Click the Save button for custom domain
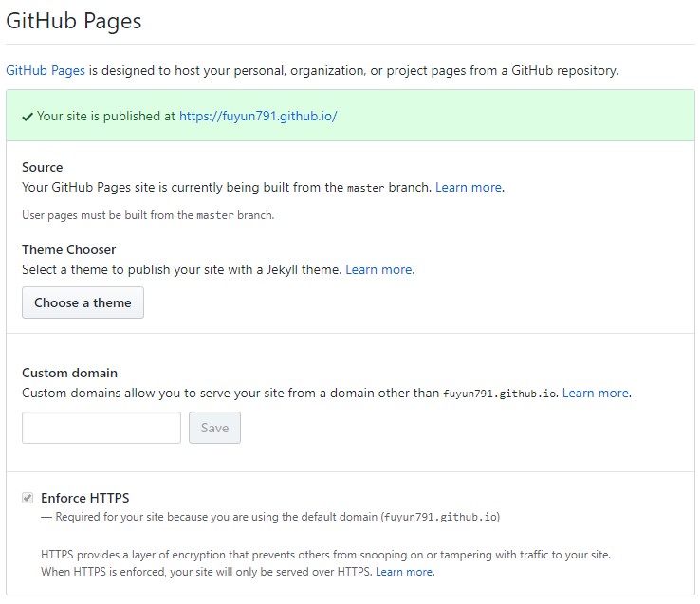Screen dimensions: 700x604 click(214, 428)
